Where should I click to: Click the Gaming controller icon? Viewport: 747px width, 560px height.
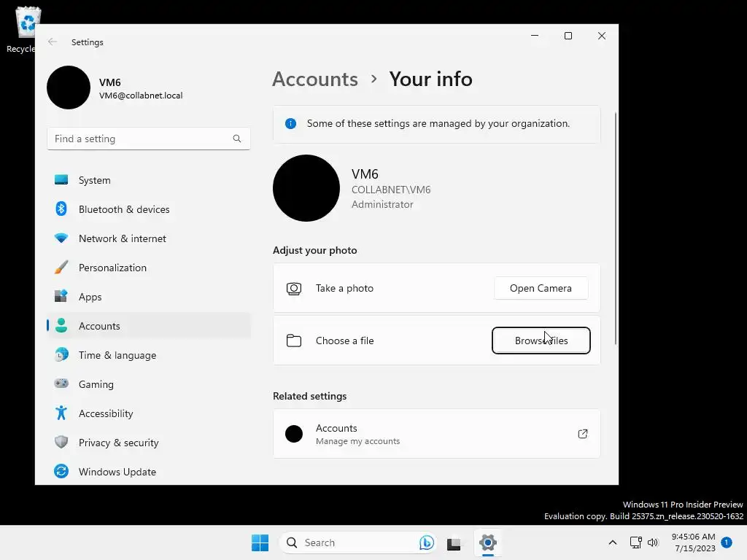point(61,384)
